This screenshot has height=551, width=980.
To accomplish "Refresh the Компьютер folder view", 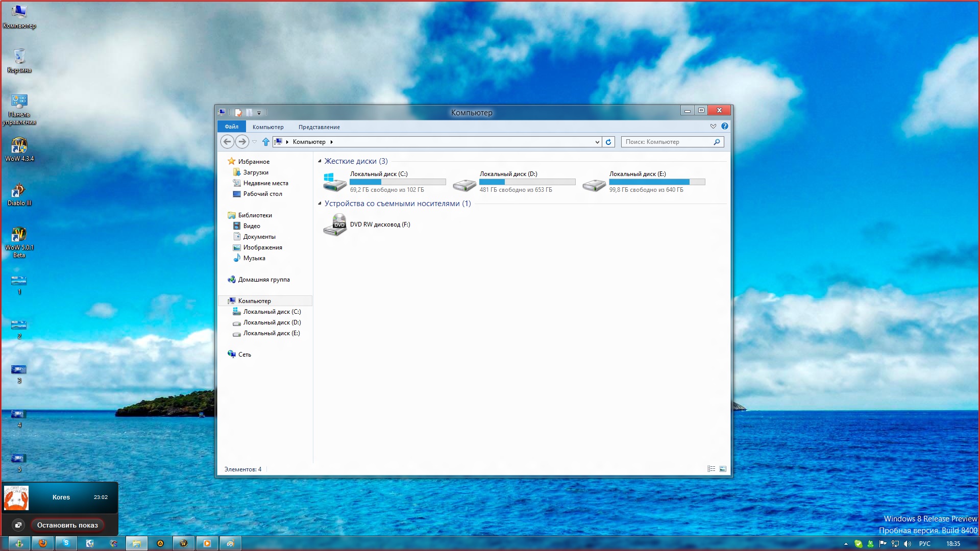I will [608, 142].
